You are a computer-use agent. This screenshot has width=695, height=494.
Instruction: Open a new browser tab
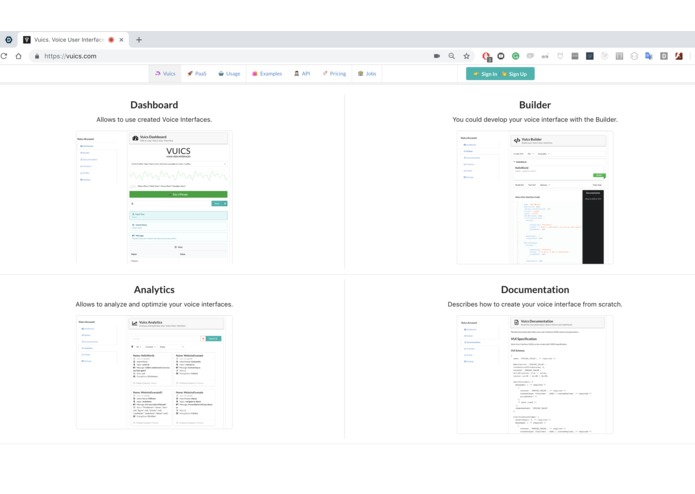pyautogui.click(x=139, y=40)
